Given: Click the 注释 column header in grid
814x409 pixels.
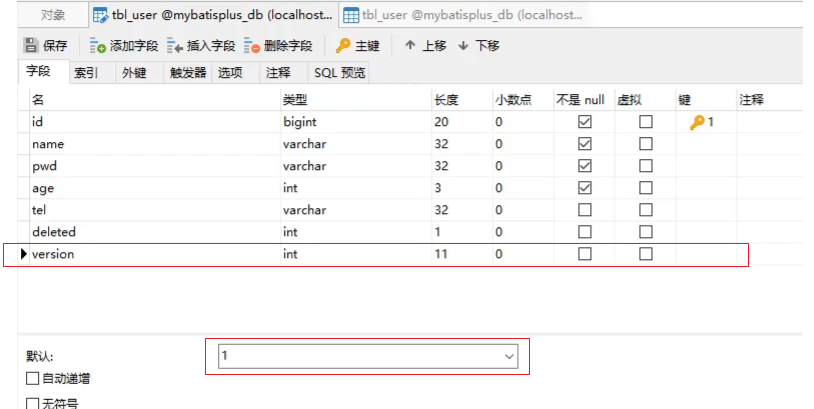Looking at the screenshot, I should (x=770, y=100).
